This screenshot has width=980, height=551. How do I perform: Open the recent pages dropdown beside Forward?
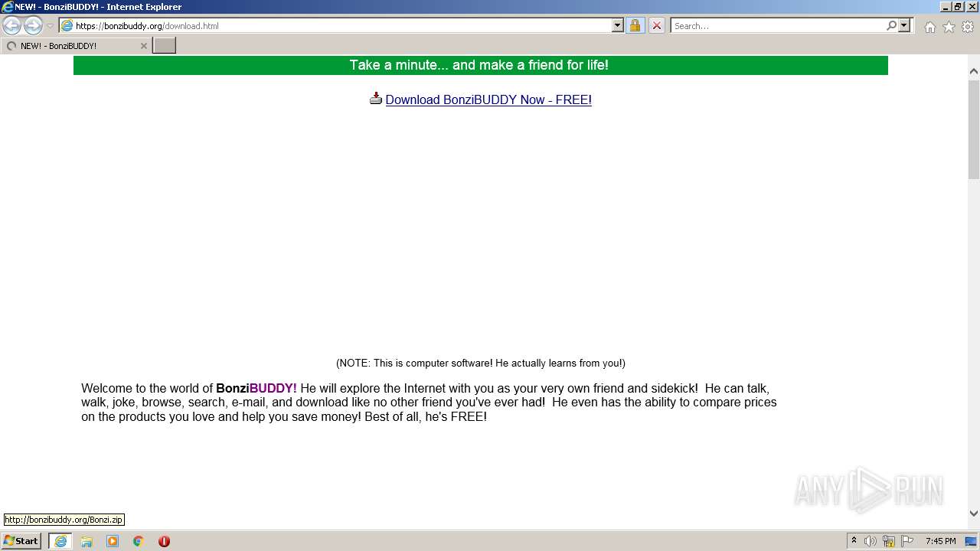[50, 26]
